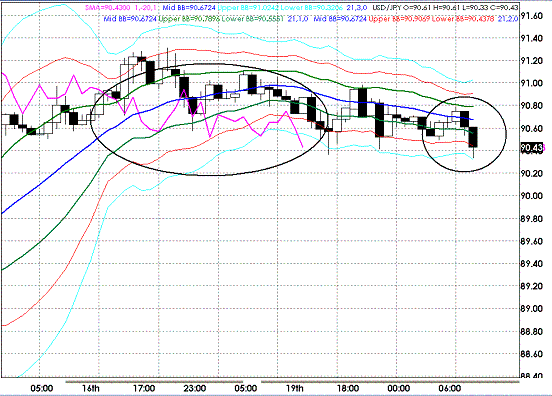Click the 89.60 price axis label

532,241
